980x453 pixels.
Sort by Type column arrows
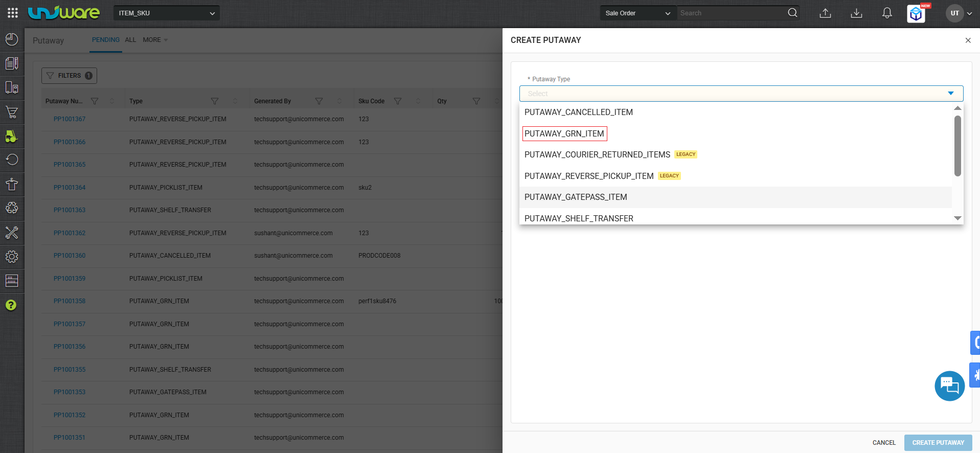(235, 101)
